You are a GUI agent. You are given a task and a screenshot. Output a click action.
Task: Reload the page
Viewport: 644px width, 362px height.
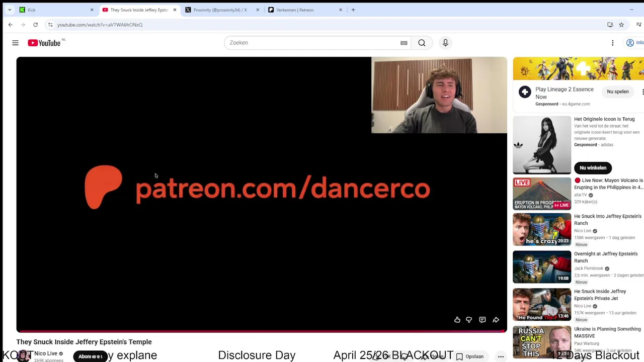(35, 25)
